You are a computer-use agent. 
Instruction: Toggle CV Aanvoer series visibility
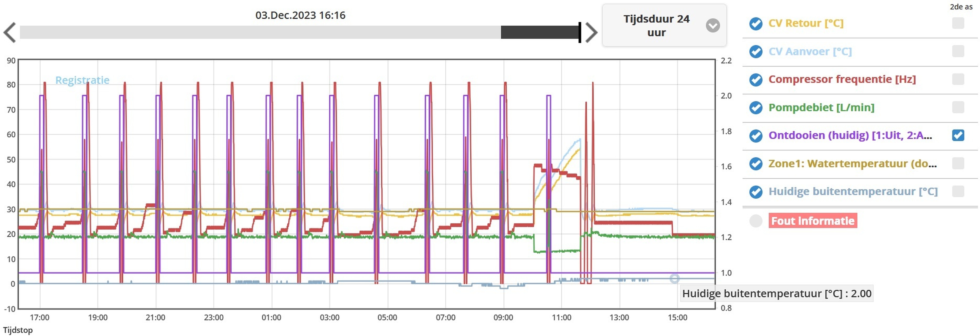756,51
